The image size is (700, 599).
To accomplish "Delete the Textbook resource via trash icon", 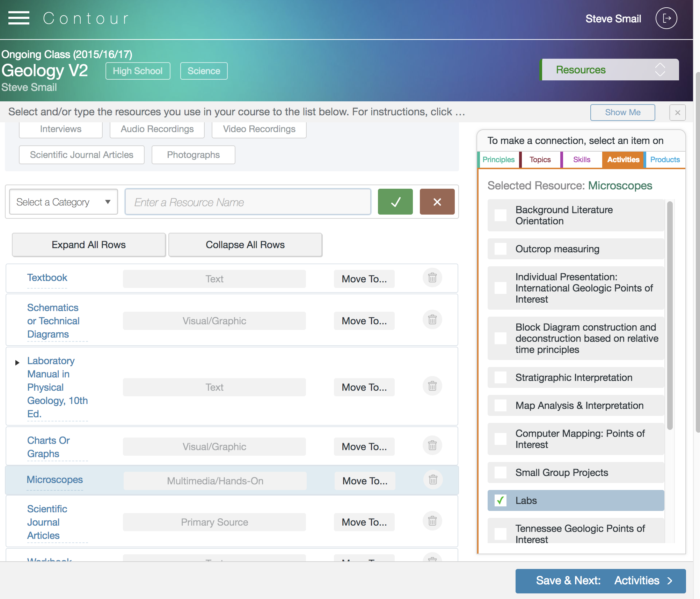I will pyautogui.click(x=432, y=278).
